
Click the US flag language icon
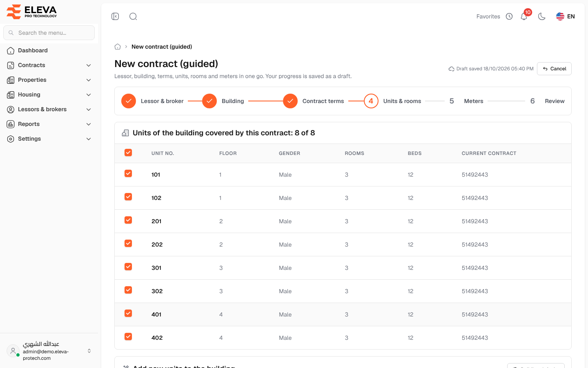560,16
